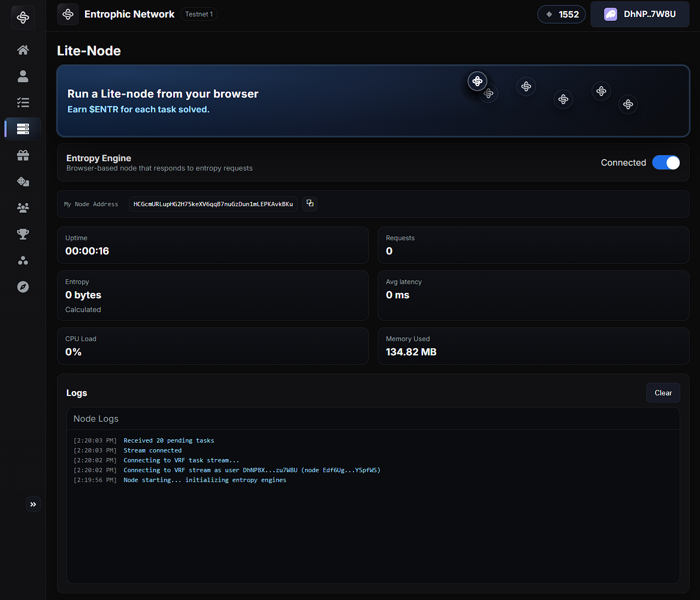The height and width of the screenshot is (600, 700).
Task: Click the Entrophic Network logo in header
Action: point(68,14)
